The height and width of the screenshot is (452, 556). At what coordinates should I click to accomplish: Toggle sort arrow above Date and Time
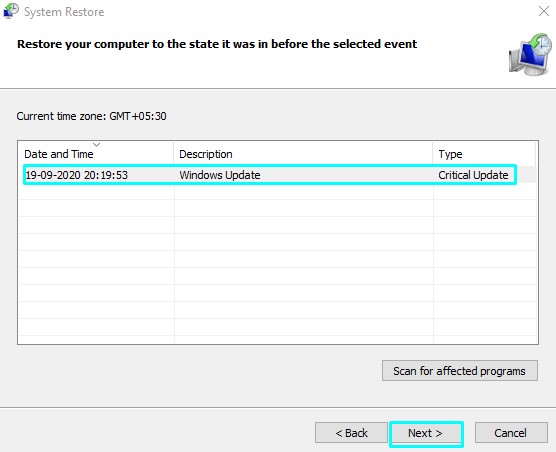click(x=96, y=145)
